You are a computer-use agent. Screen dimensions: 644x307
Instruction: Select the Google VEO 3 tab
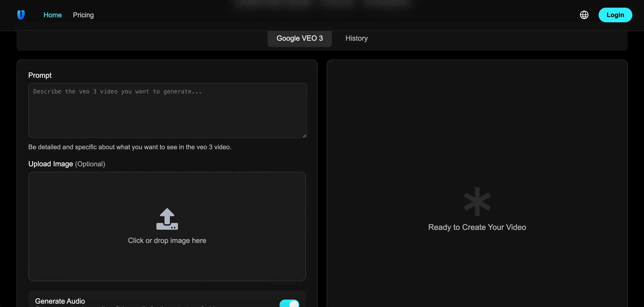point(300,38)
